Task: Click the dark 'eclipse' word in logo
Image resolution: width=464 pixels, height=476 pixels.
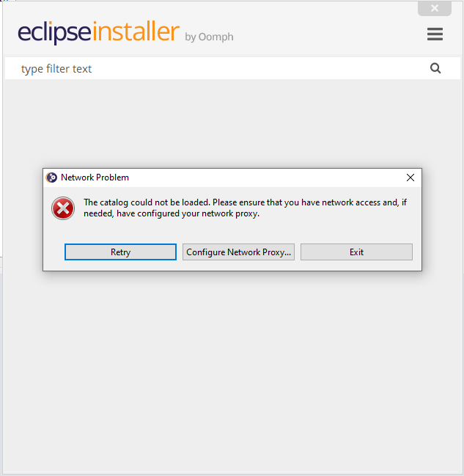Action: 55,32
